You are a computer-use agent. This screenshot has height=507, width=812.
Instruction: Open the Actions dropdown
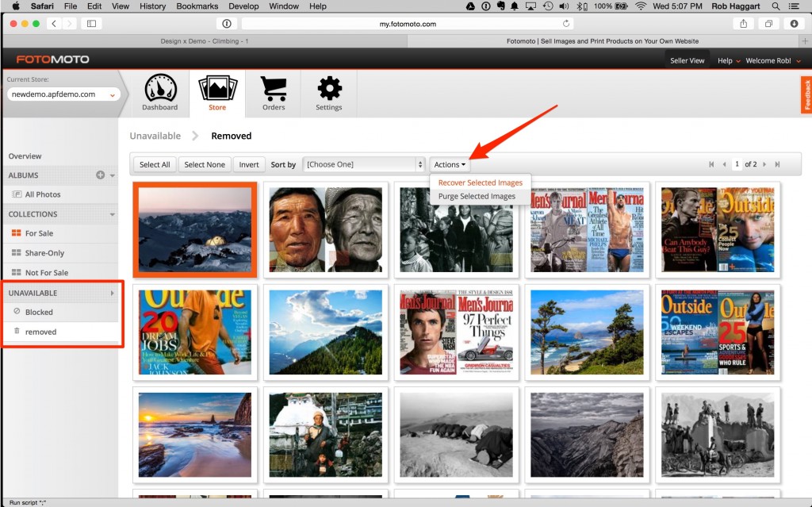pos(450,164)
